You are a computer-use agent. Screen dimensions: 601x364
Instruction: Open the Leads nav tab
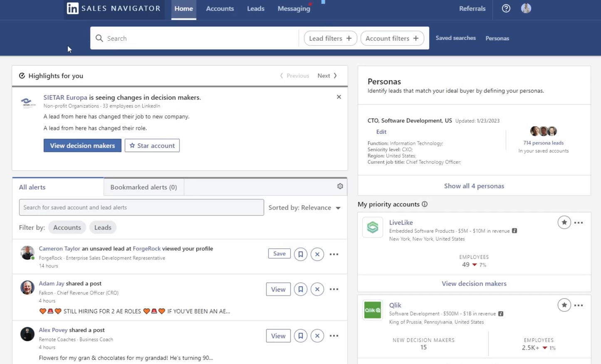(x=256, y=9)
